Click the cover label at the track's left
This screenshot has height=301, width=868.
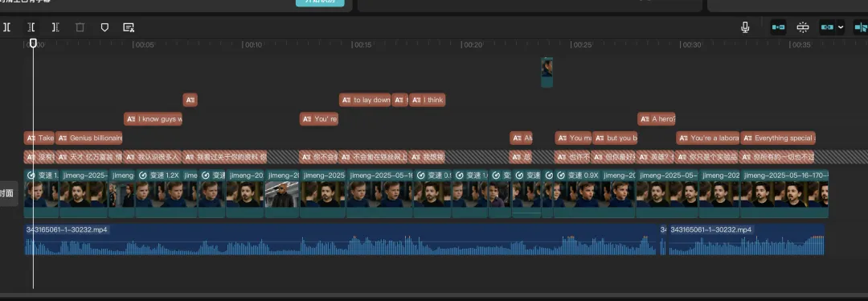click(x=6, y=193)
